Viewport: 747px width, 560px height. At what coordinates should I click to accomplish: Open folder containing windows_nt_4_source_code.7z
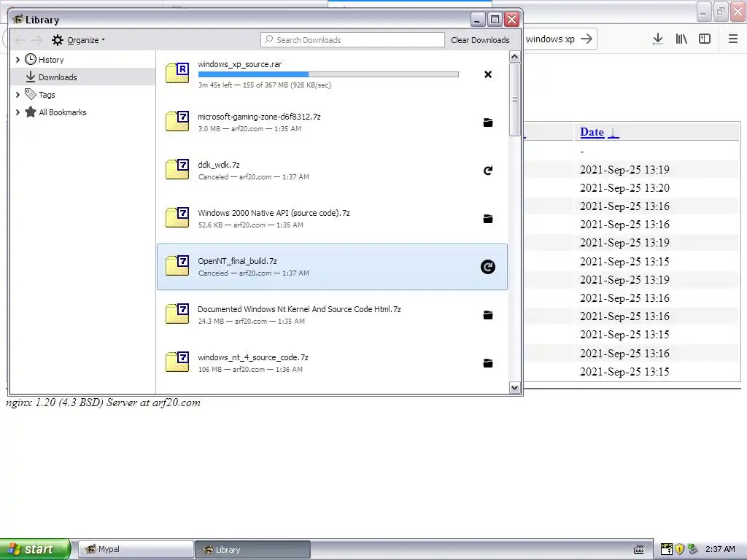[x=488, y=363]
